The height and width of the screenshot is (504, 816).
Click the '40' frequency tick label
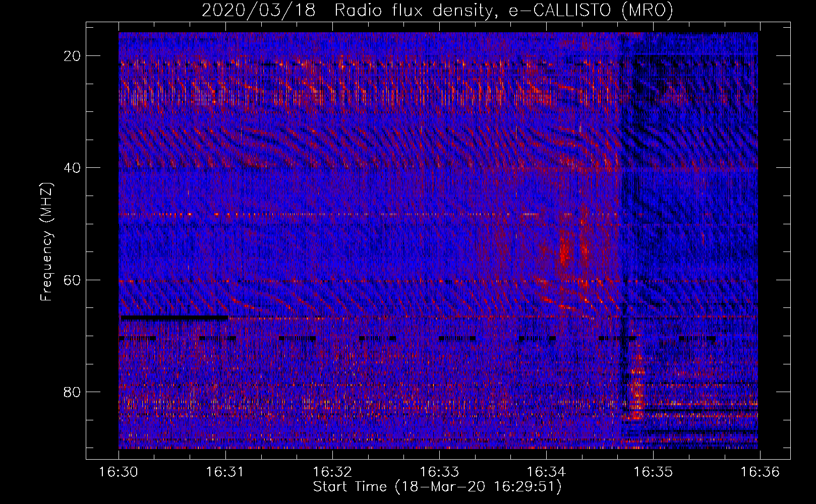(x=73, y=168)
